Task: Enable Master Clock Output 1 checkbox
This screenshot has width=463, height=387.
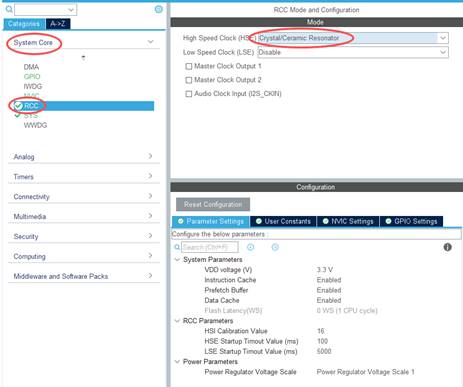Action: coord(189,66)
